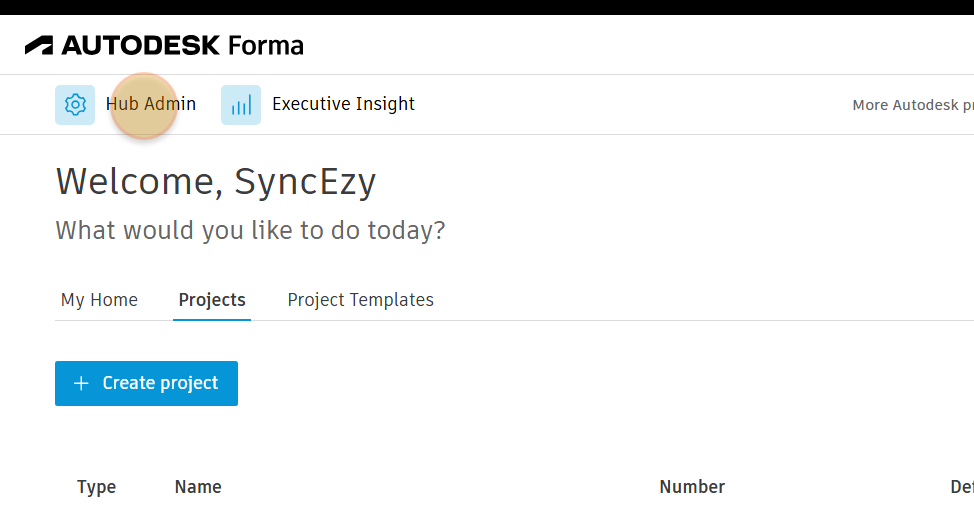This screenshot has height=525, width=974.
Task: Open Hub Admin via gear icon
Action: 75,105
